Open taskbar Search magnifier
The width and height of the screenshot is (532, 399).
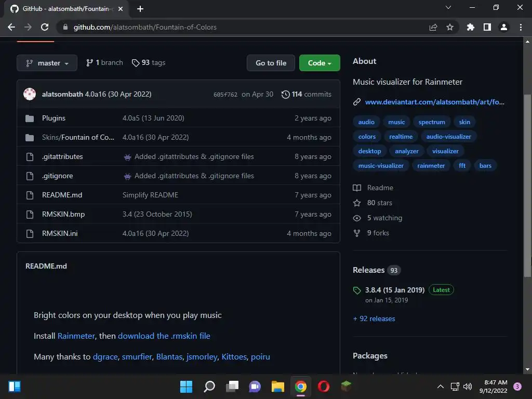coord(209,387)
